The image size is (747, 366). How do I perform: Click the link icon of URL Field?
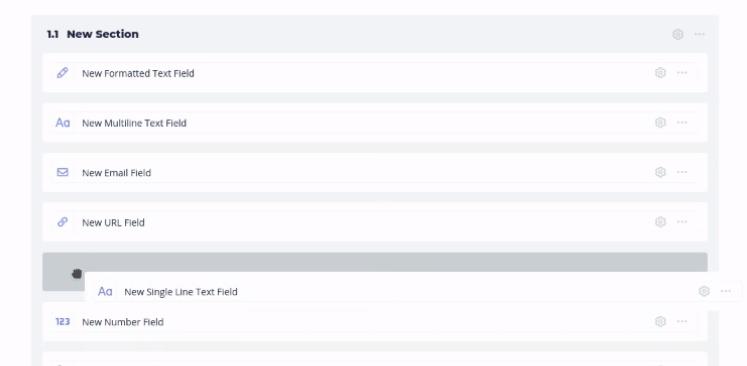click(x=62, y=222)
